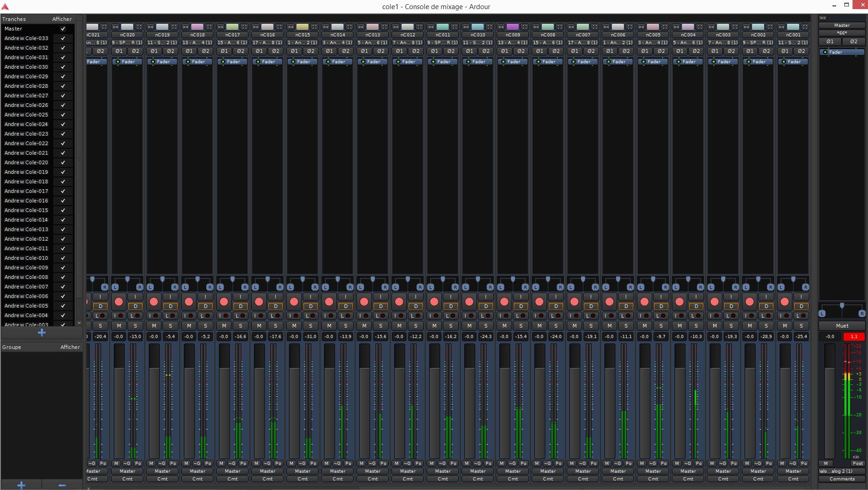Toggle strip width button on nC020
The image size is (868, 490).
(116, 27)
